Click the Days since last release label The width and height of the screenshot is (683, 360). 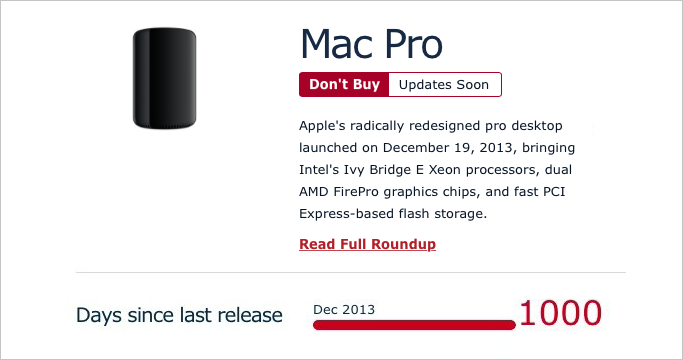point(179,315)
